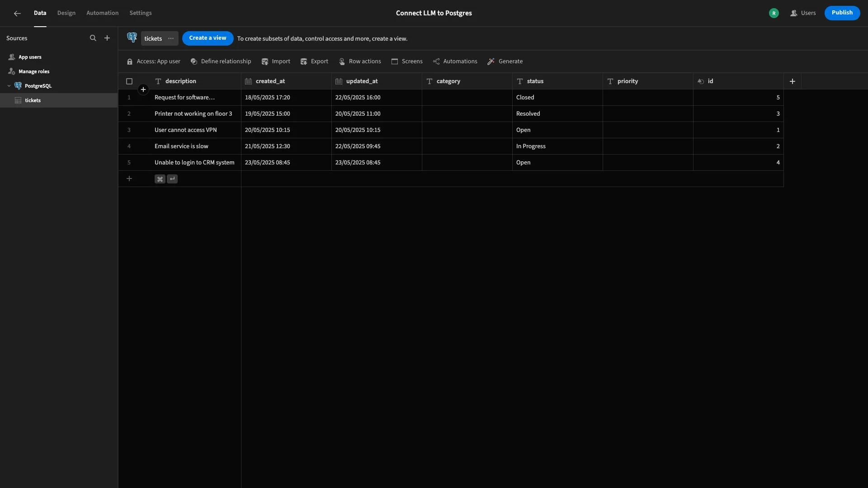Add a new data source with plus icon
Screen dimensions: 868x488
point(107,38)
